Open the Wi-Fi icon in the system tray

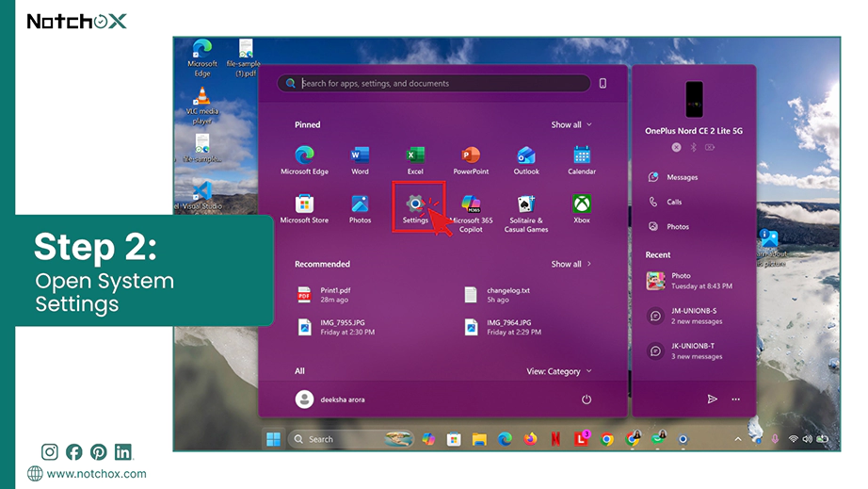coord(794,439)
